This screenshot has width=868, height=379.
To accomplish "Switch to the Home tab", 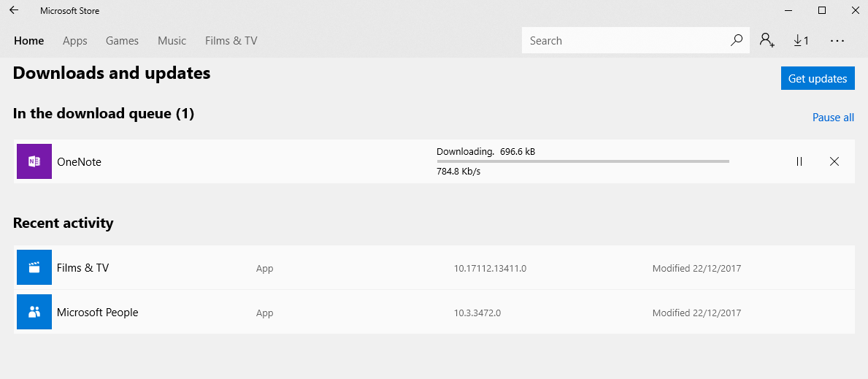I will pos(29,41).
